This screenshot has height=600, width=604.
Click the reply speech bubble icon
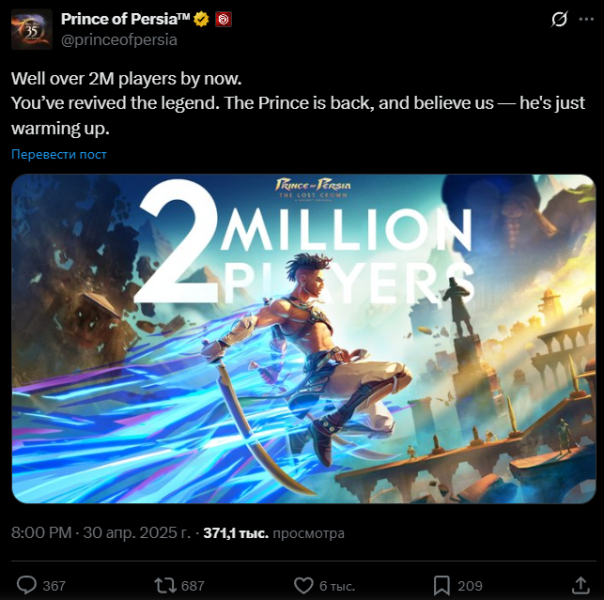27,585
